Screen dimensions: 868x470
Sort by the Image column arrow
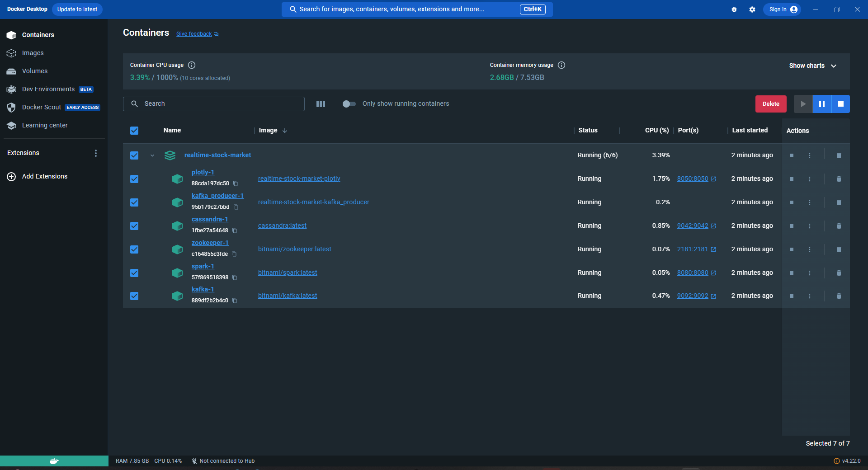[285, 131]
